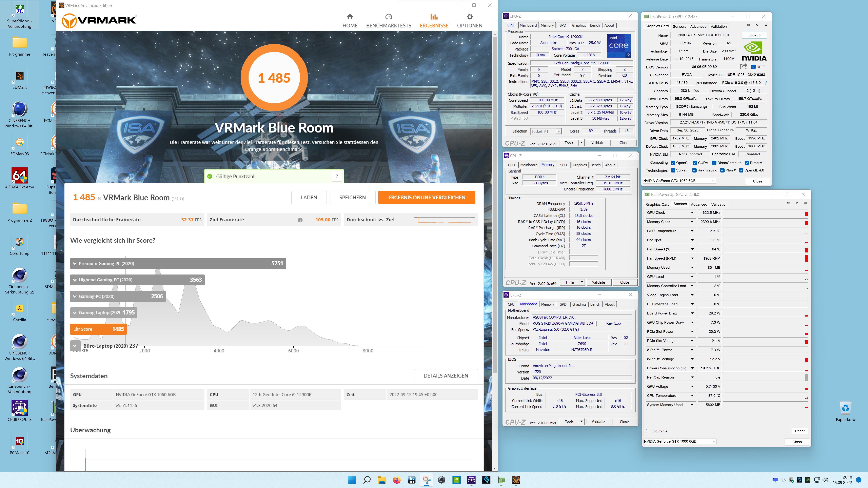Toggle the UEFI checkbox in GPU-Z

coord(753,67)
